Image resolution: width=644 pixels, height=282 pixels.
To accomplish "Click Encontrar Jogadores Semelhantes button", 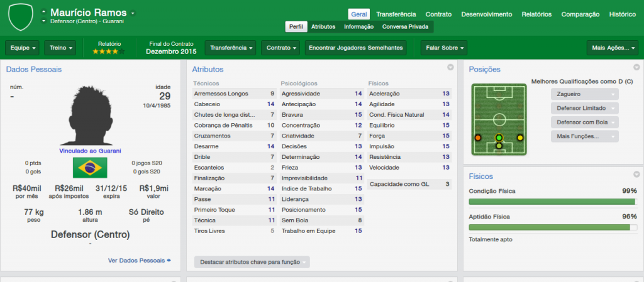I will click(356, 48).
